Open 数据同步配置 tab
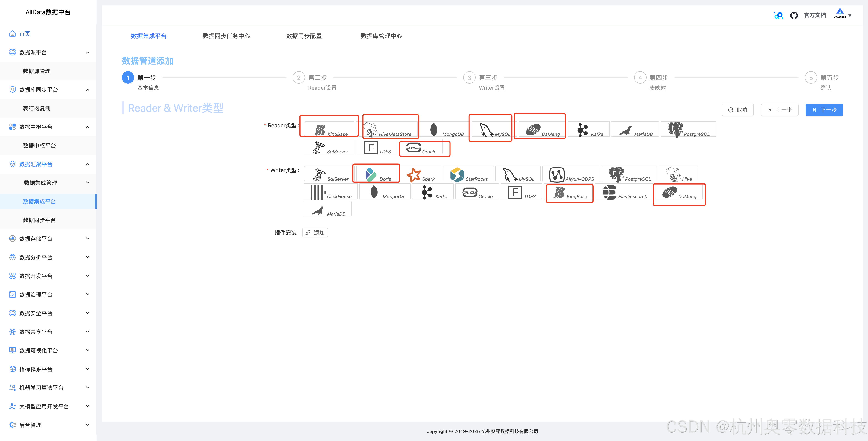Image resolution: width=868 pixels, height=441 pixels. [x=304, y=36]
